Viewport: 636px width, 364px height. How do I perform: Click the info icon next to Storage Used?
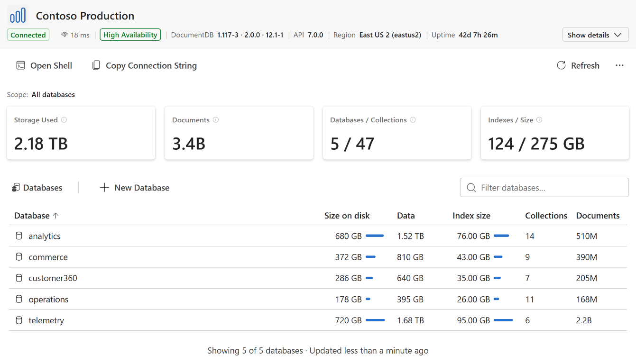point(64,120)
